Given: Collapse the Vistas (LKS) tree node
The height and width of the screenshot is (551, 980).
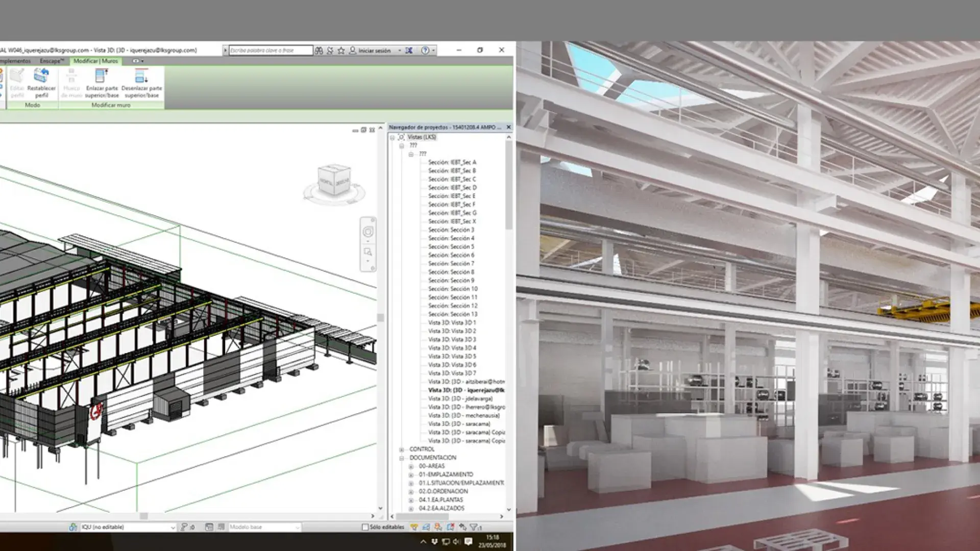Looking at the screenshot, I should (x=393, y=137).
